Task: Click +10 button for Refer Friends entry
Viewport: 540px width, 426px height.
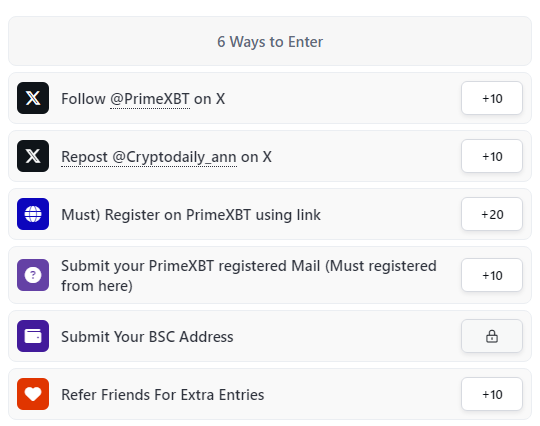Action: click(x=492, y=394)
